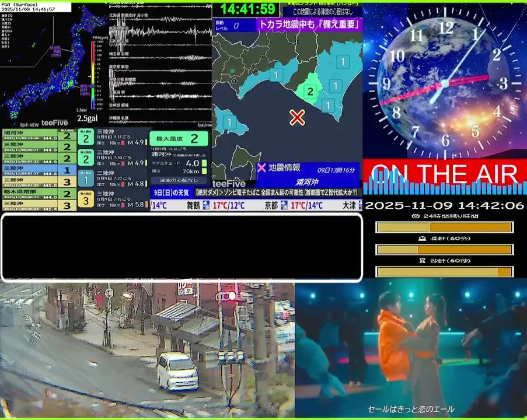Select the 三陸沖 M5.8 row in the left list

[39, 182]
